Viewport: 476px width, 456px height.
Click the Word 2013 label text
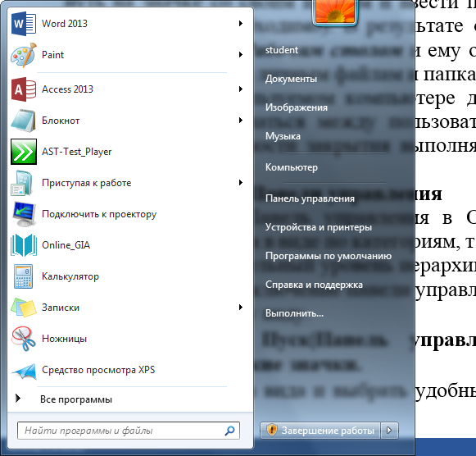click(x=65, y=24)
